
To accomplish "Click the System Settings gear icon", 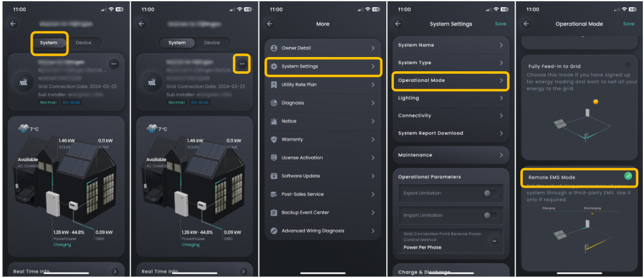I will [274, 67].
